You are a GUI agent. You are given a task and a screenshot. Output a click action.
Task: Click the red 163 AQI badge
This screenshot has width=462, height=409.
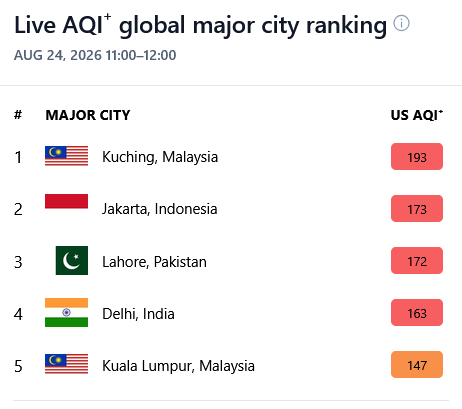(x=417, y=313)
